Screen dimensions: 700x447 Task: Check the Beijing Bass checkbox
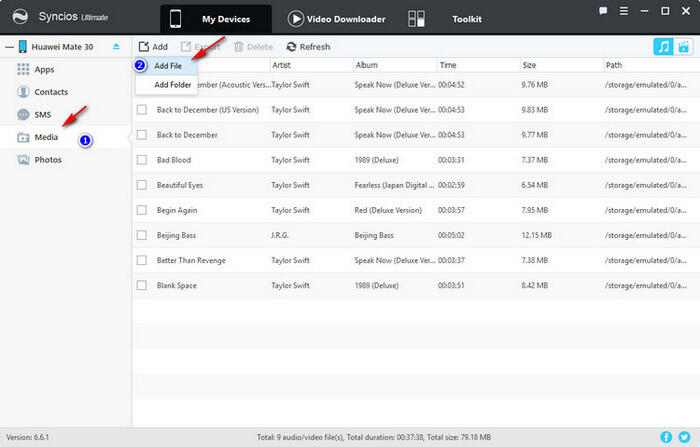pyautogui.click(x=142, y=234)
